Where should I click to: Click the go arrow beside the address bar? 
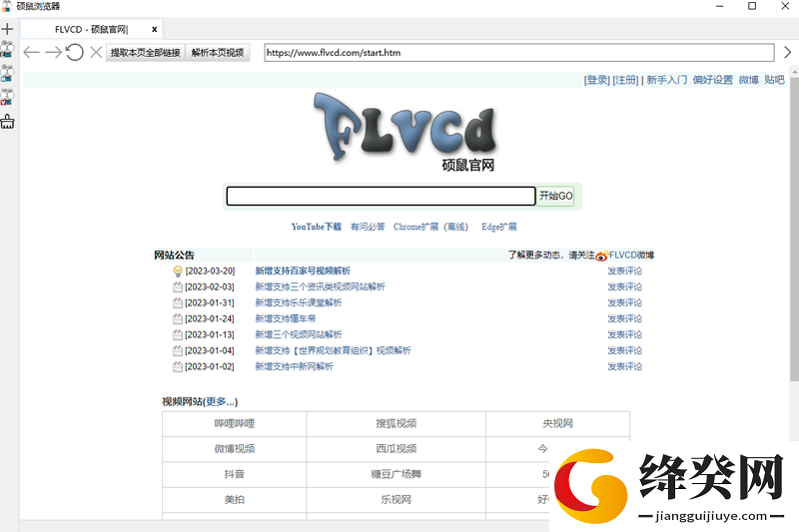(x=787, y=53)
